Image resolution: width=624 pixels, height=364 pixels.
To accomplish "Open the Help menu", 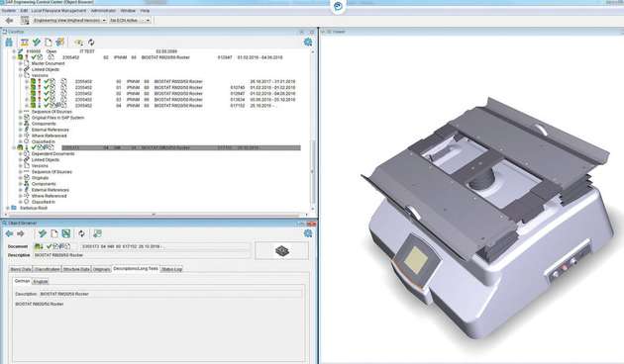I will point(145,10).
